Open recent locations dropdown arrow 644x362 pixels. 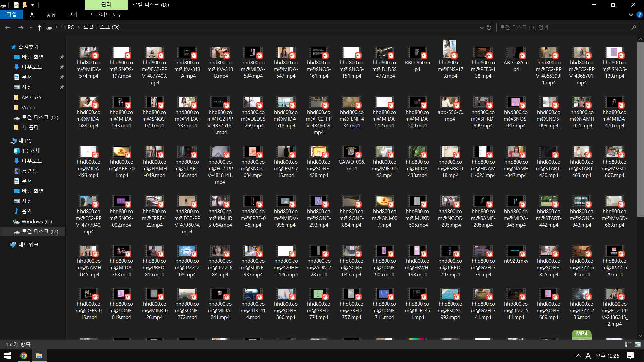click(x=31, y=28)
